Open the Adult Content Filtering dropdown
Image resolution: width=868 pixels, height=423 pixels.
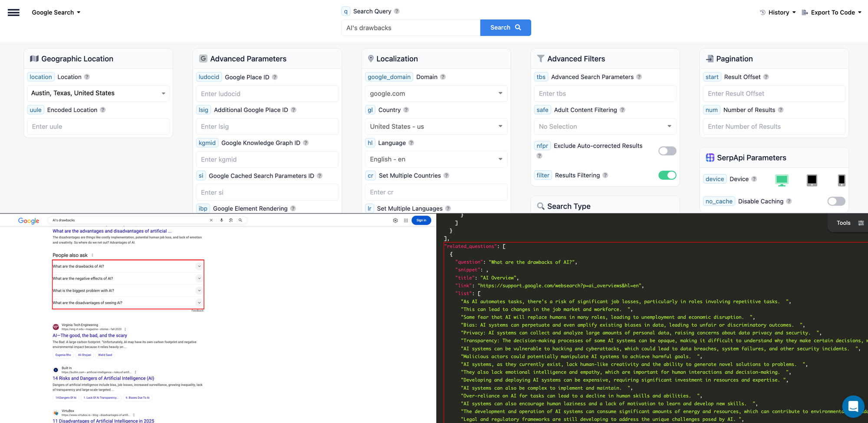605,126
